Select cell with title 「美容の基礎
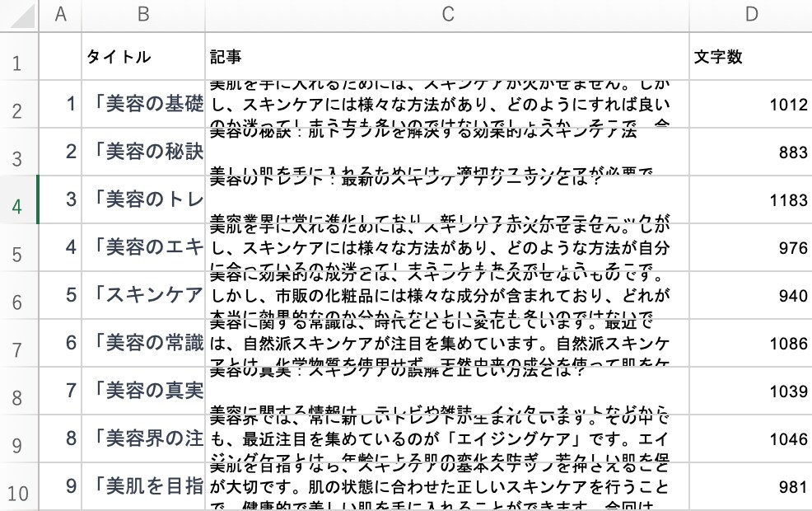Screen dimensions: 812x511 pos(143,104)
